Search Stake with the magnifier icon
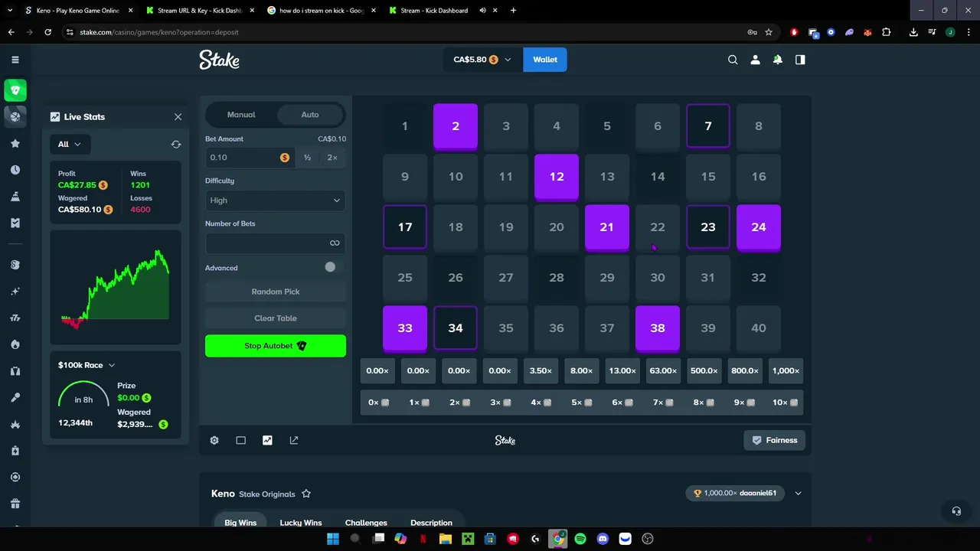Screen dimensions: 980x551 tap(733, 60)
